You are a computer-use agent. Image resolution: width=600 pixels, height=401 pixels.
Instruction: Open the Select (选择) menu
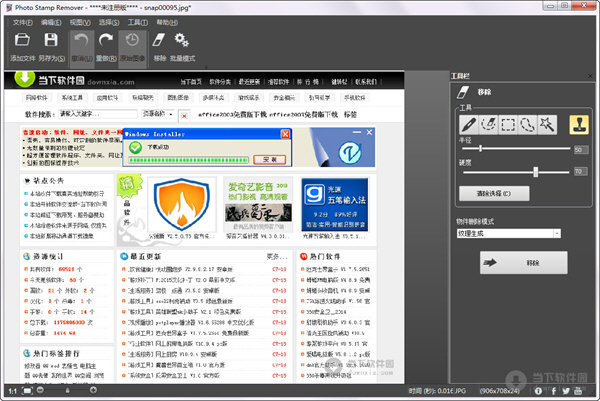109,23
